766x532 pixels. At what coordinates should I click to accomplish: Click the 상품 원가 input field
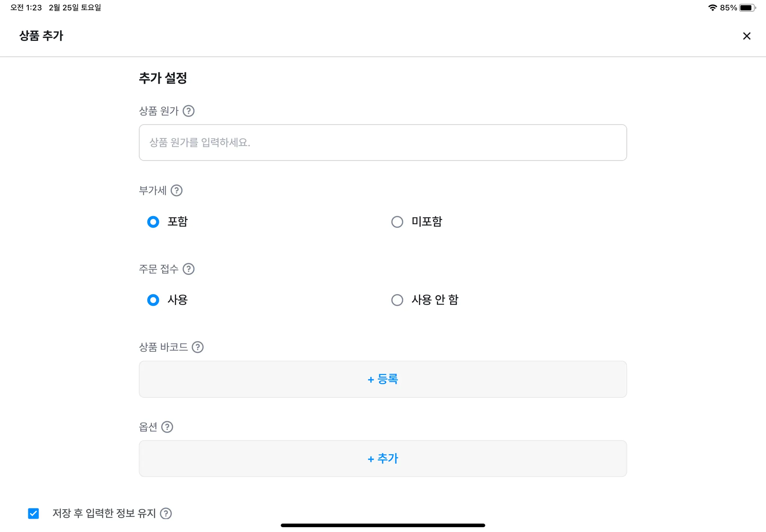coord(383,142)
